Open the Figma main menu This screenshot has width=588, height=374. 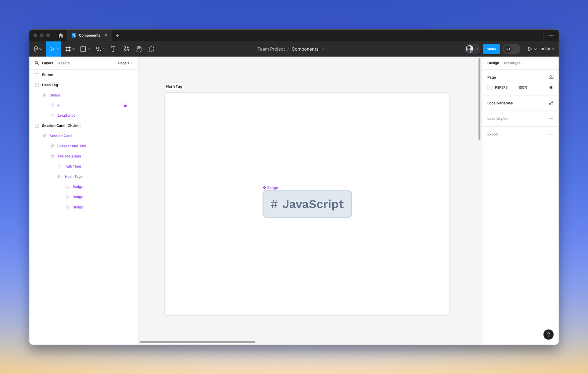(36, 49)
